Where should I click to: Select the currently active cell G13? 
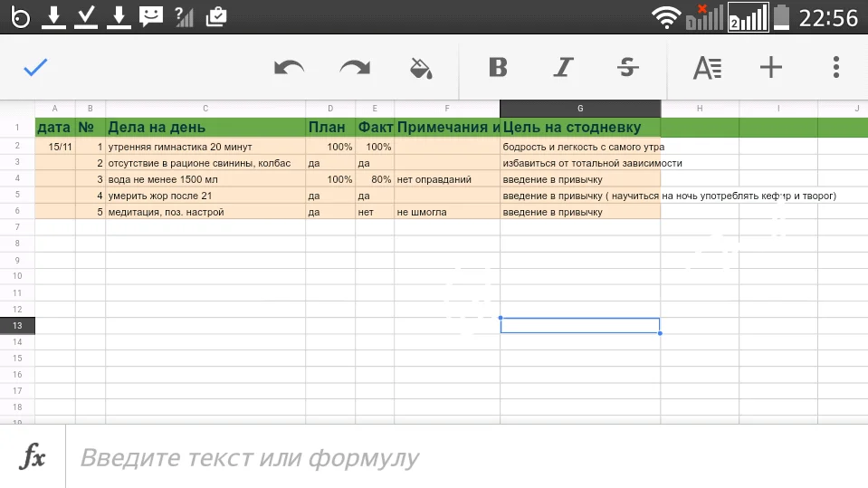(580, 326)
